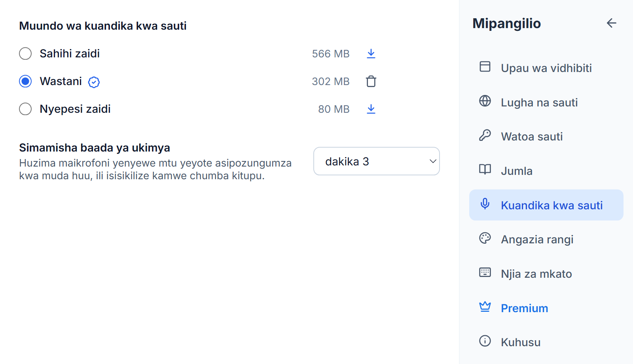Open the Premium link in sidebar

(x=546, y=308)
